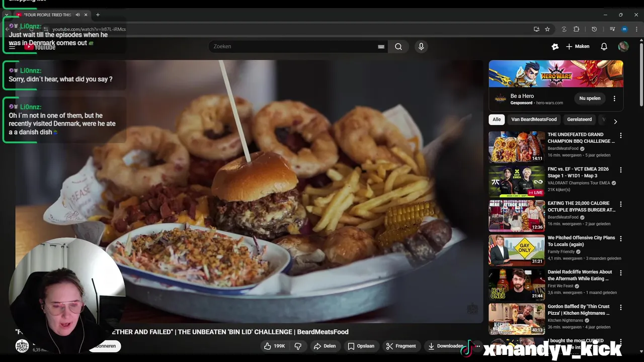Open the Offensive City Plans thumbnail
Screen dimensions: 644x362
tap(517, 250)
